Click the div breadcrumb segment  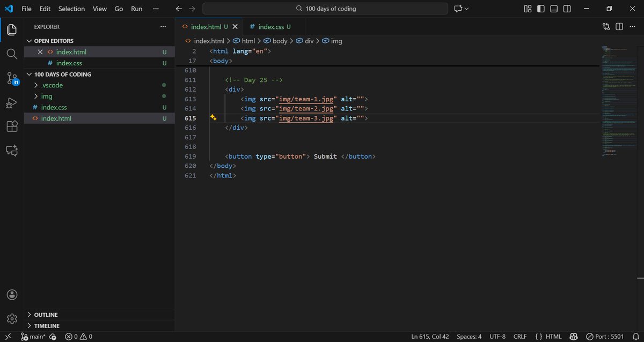304,41
